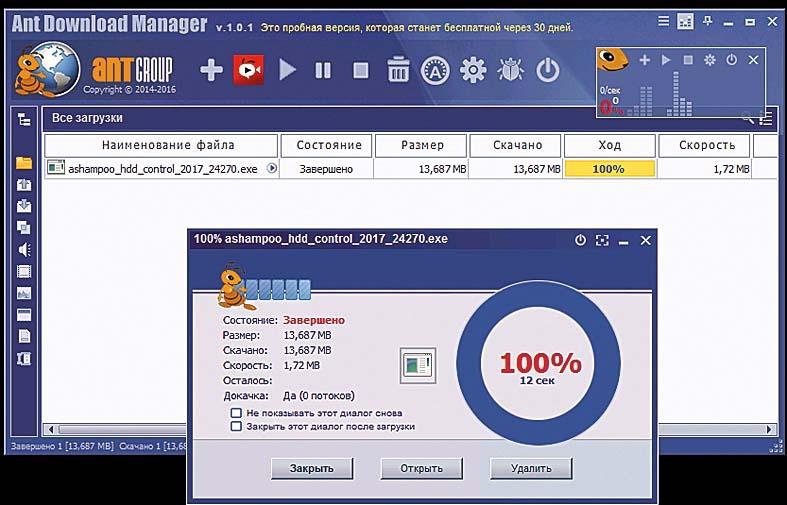
Task: Toggle the category tree icon above the sidebar
Action: (x=24, y=119)
